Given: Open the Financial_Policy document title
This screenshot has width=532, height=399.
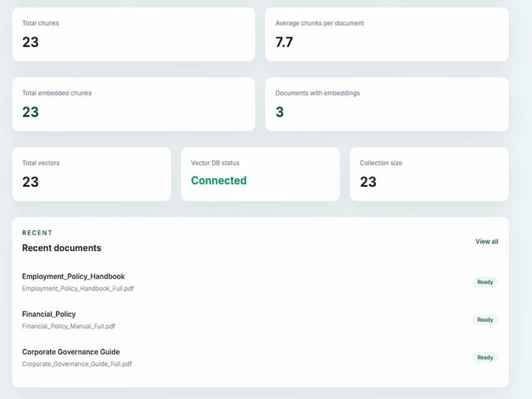Looking at the screenshot, I should tap(49, 314).
